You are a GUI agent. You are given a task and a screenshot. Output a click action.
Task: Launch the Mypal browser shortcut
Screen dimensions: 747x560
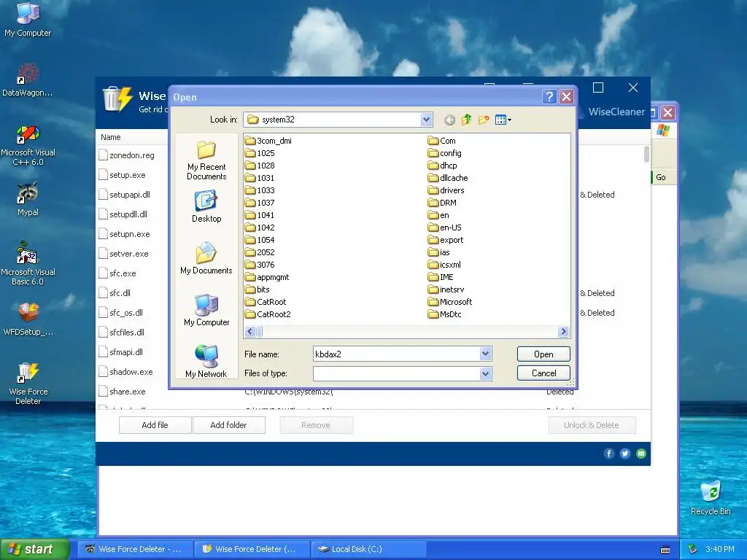click(x=28, y=199)
